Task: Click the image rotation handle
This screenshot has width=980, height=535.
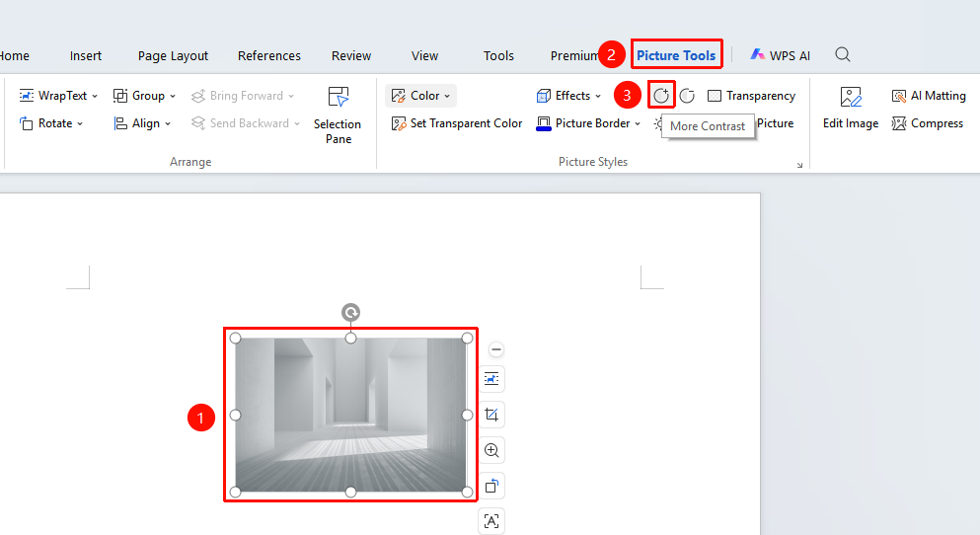Action: tap(350, 312)
